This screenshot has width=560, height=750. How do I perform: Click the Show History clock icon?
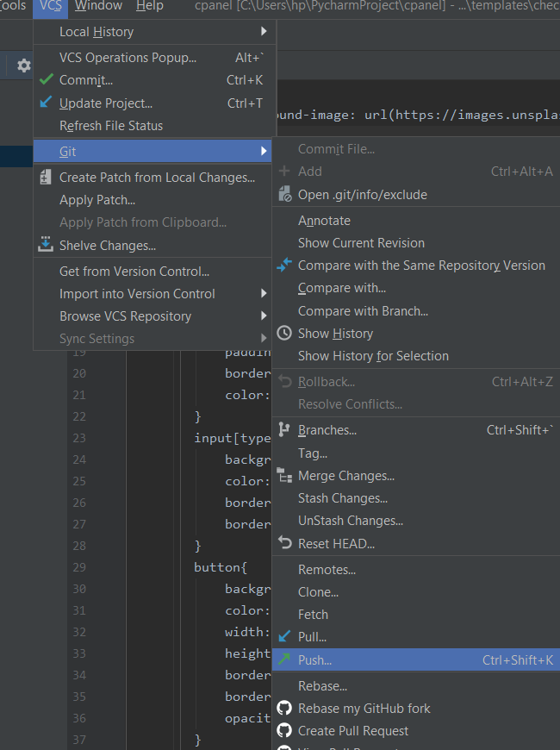[284, 334]
